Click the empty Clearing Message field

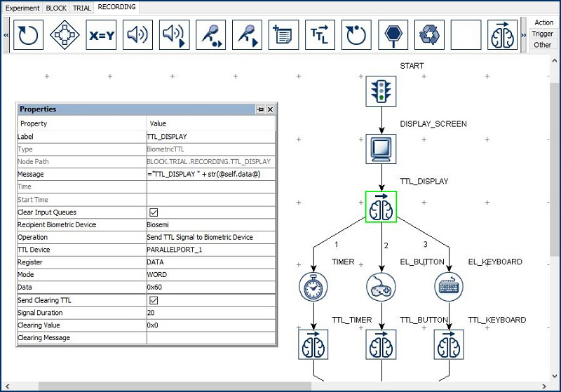[x=211, y=338]
